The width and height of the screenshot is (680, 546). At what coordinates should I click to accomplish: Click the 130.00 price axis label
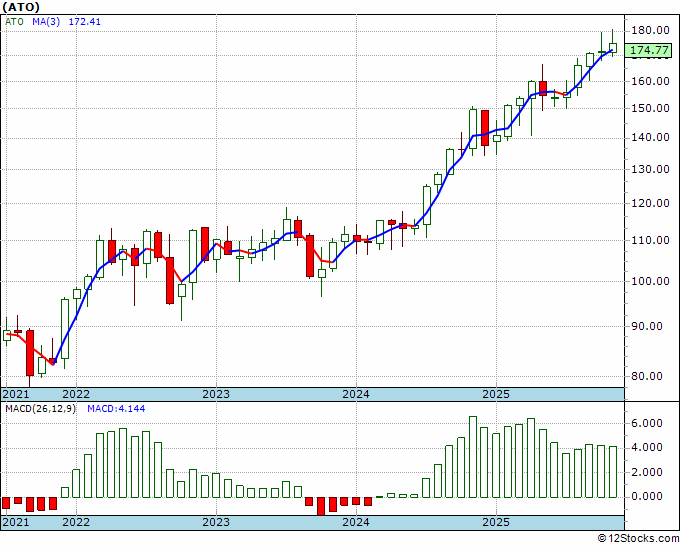(650, 169)
